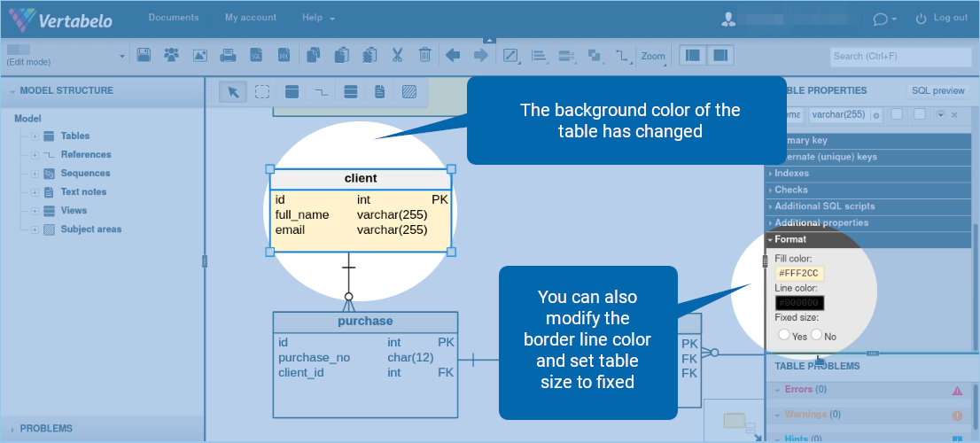Expand the Tables tree node
The height and width of the screenshot is (443, 980).
click(x=35, y=136)
